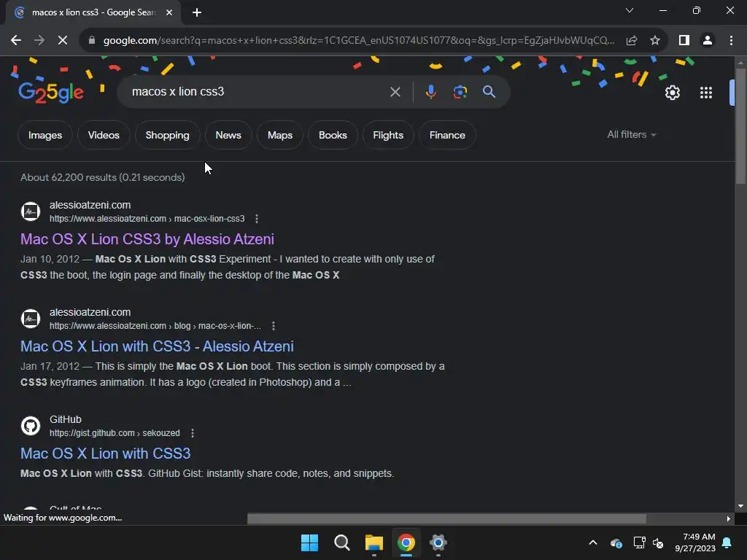Click scrollbar down arrow
Screen dimensions: 747x560
click(740, 506)
